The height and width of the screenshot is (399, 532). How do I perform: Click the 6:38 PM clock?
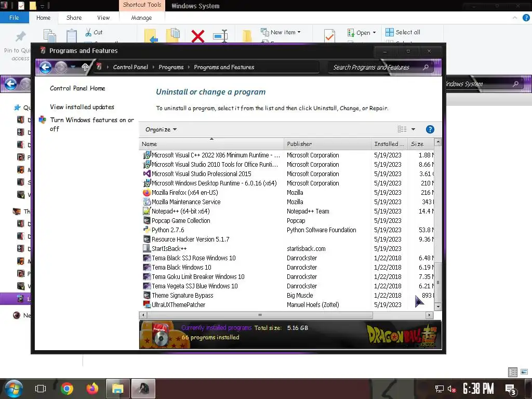[x=478, y=389]
